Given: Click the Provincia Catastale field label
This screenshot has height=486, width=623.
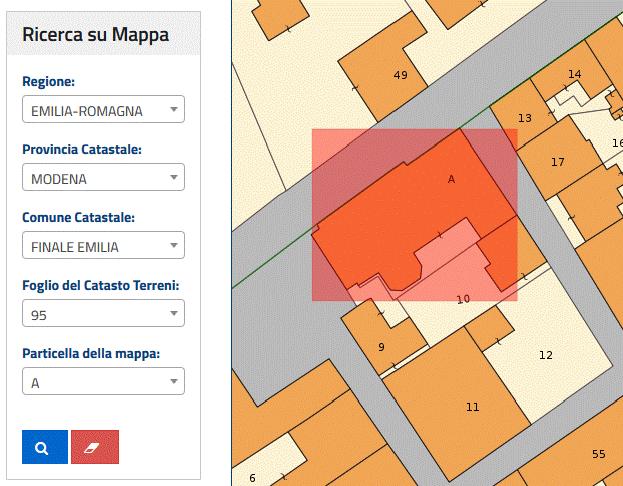Looking at the screenshot, I should (x=82, y=149).
